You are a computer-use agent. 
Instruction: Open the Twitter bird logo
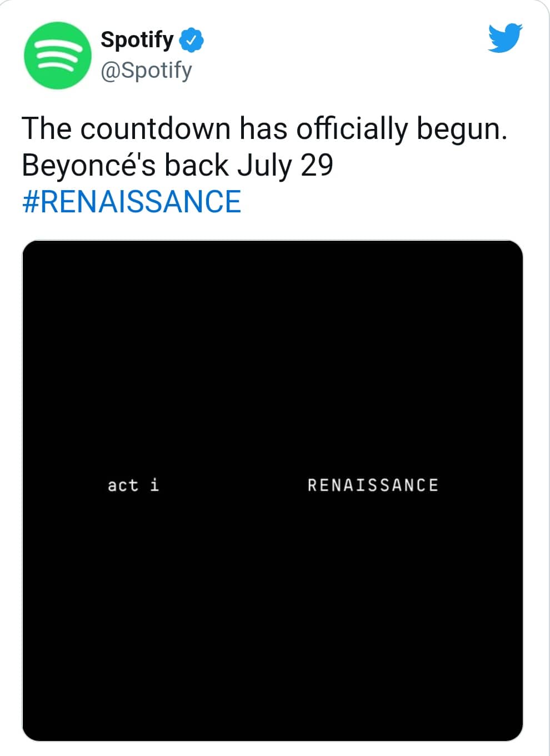click(505, 38)
